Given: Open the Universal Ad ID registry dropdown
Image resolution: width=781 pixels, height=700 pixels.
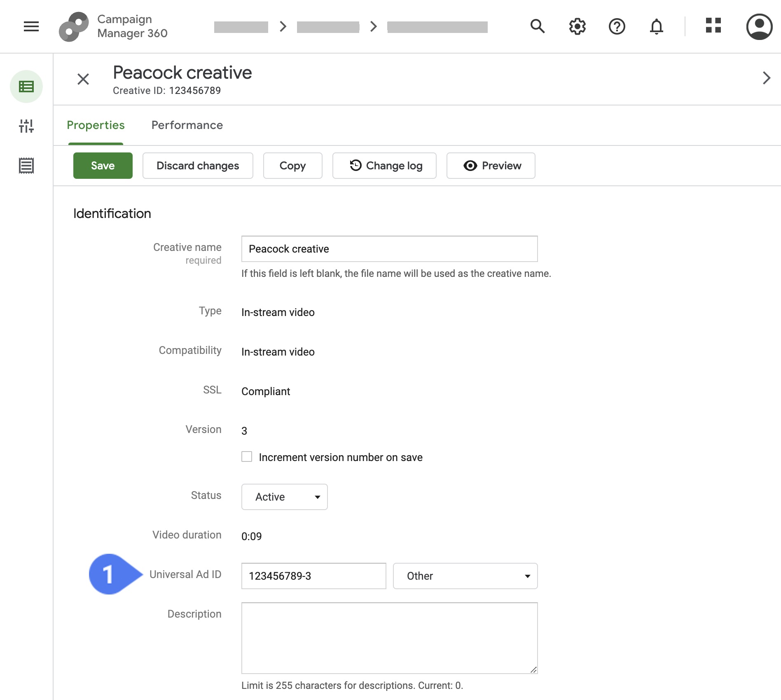Looking at the screenshot, I should 465,576.
